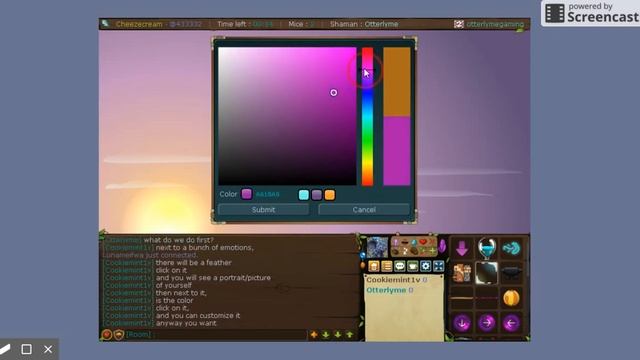Click the map icon in top bar
This screenshot has height=360, width=640.
(x=105, y=24)
